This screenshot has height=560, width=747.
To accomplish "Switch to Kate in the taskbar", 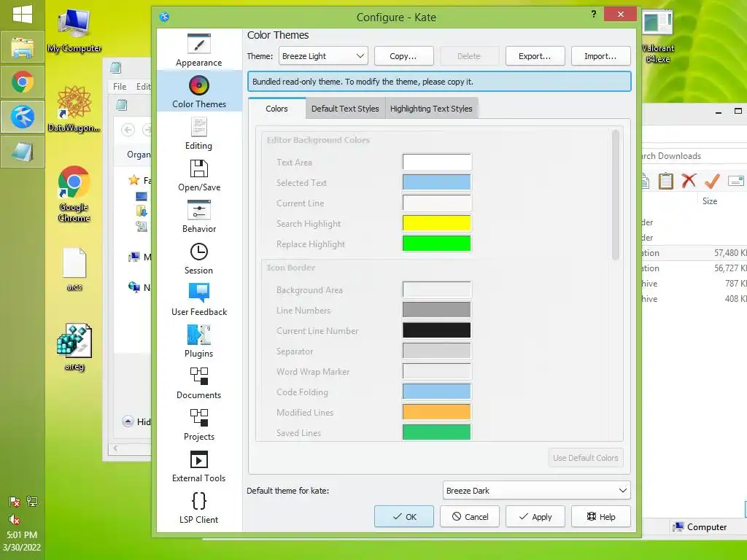I will click(x=23, y=117).
